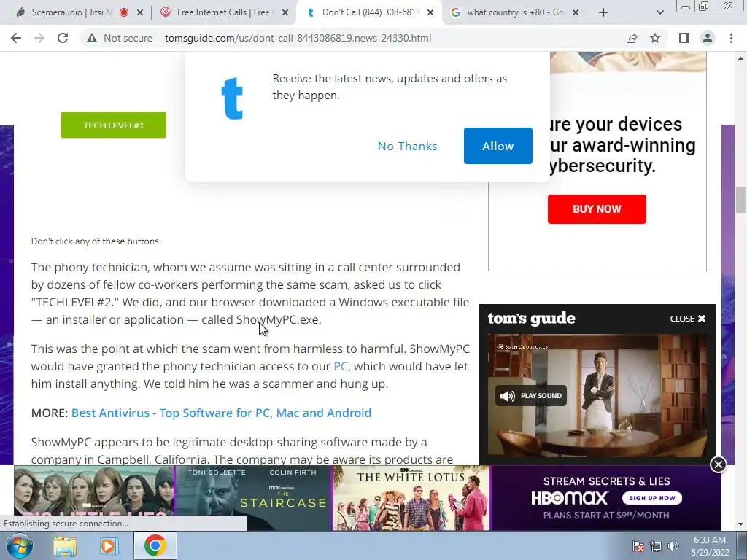
Task: Click the scrollbar down arrow
Action: (x=740, y=525)
